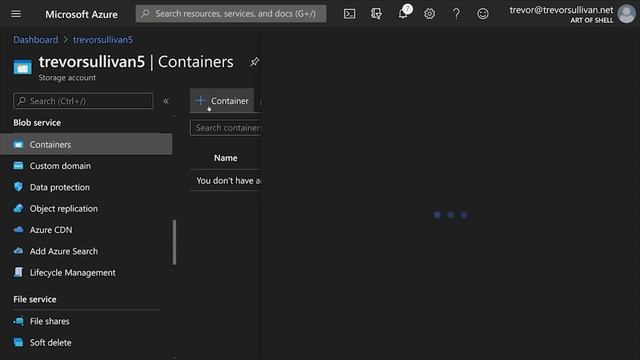Focus the global search resources box
Viewport: 640px width, 360px height.
click(231, 13)
